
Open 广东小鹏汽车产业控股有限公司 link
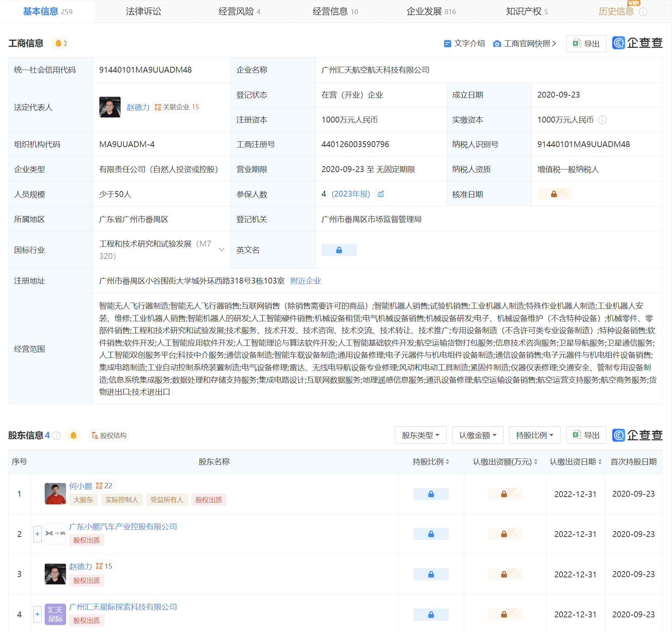[123, 527]
